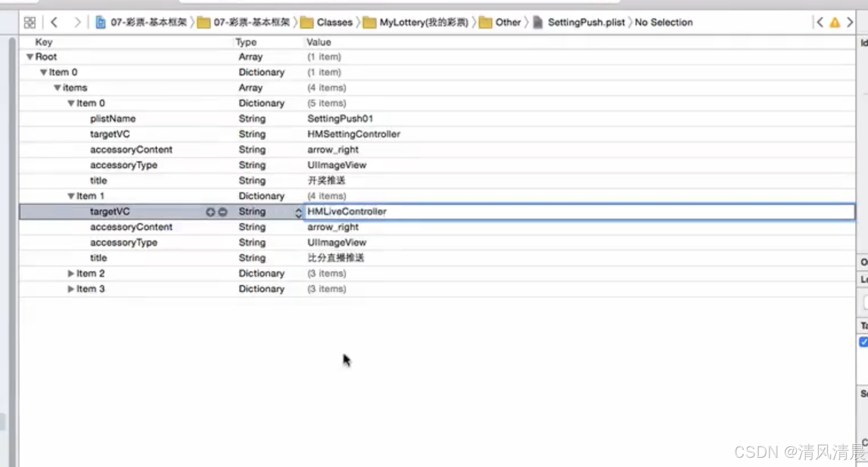Collapse Item 1 dictionary
868x467 pixels.
[x=71, y=196]
